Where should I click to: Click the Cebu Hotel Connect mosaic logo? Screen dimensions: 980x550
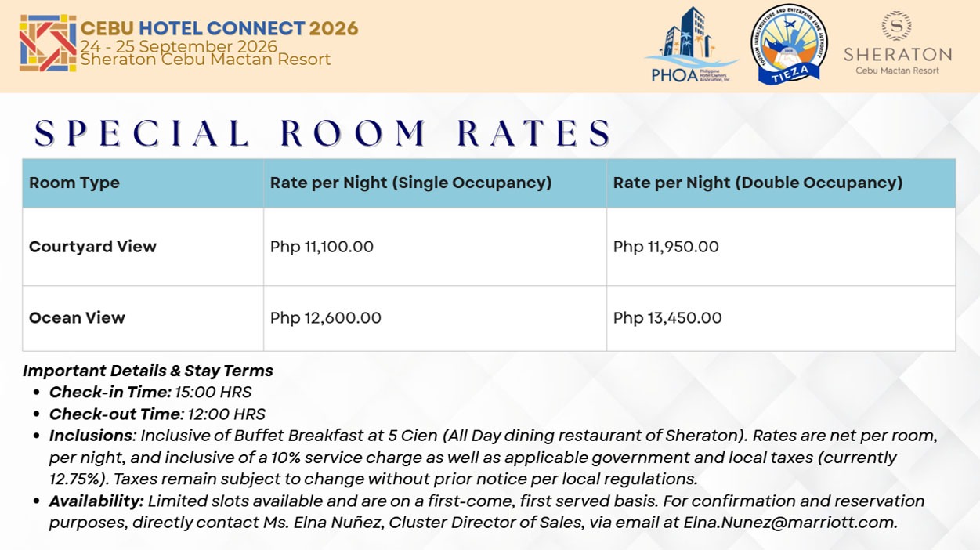click(48, 43)
